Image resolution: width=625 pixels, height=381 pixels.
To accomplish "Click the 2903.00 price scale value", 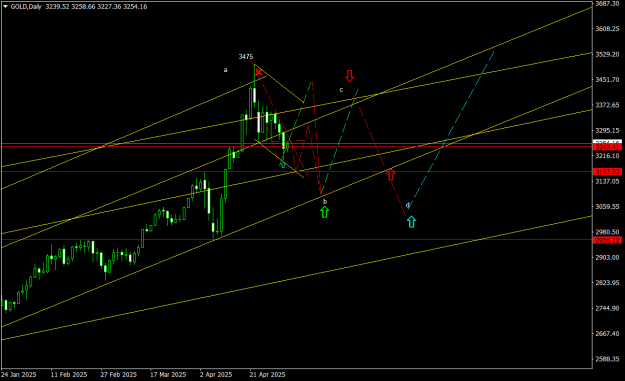I will (607, 257).
